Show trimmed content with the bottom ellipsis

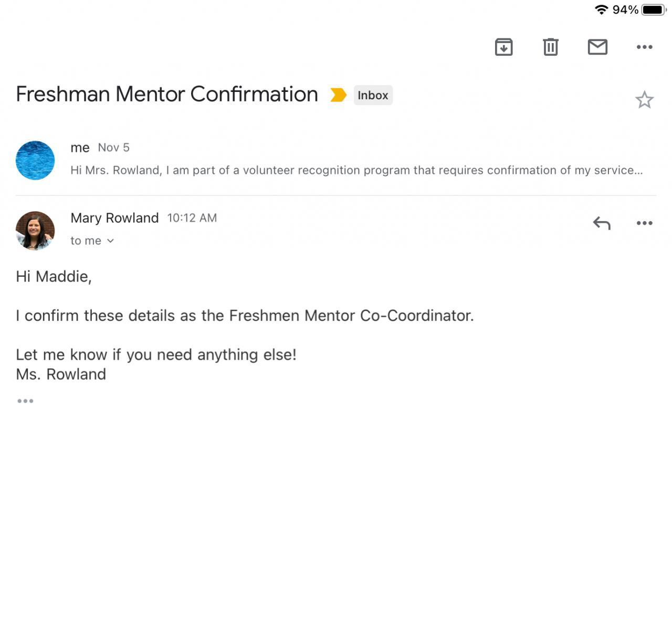25,401
